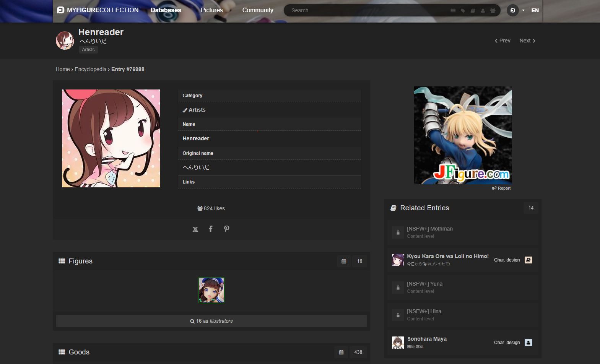Viewport: 600px width, 364px height.
Task: Report the advertisement
Action: coord(501,188)
